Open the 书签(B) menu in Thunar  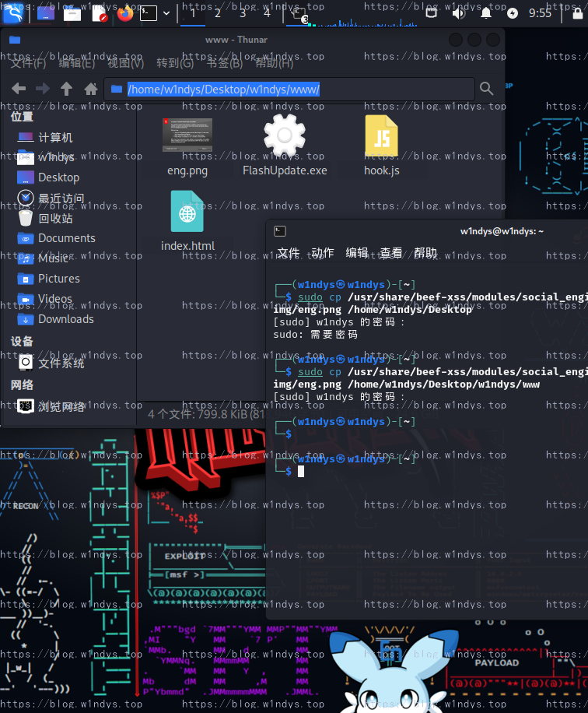point(225,63)
